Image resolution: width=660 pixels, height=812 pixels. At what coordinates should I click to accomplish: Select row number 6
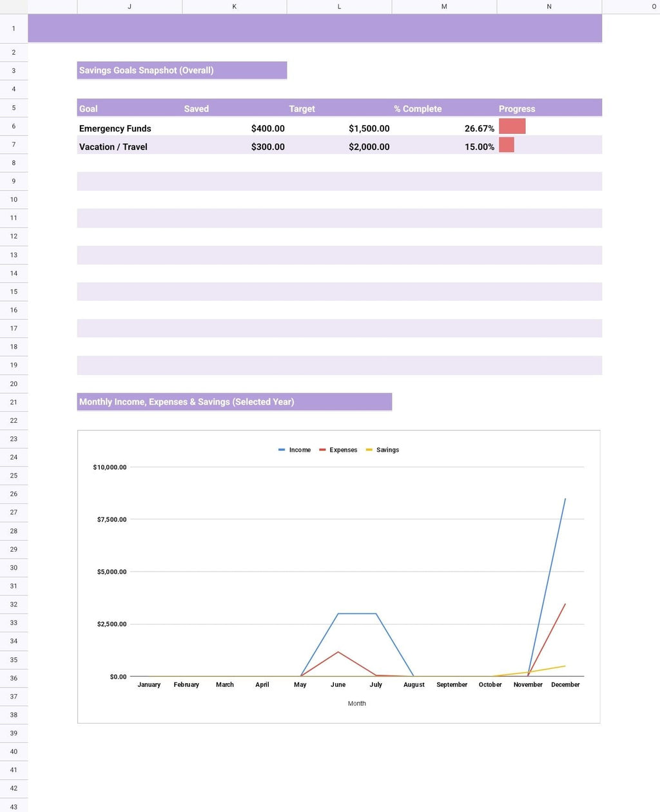coord(13,126)
